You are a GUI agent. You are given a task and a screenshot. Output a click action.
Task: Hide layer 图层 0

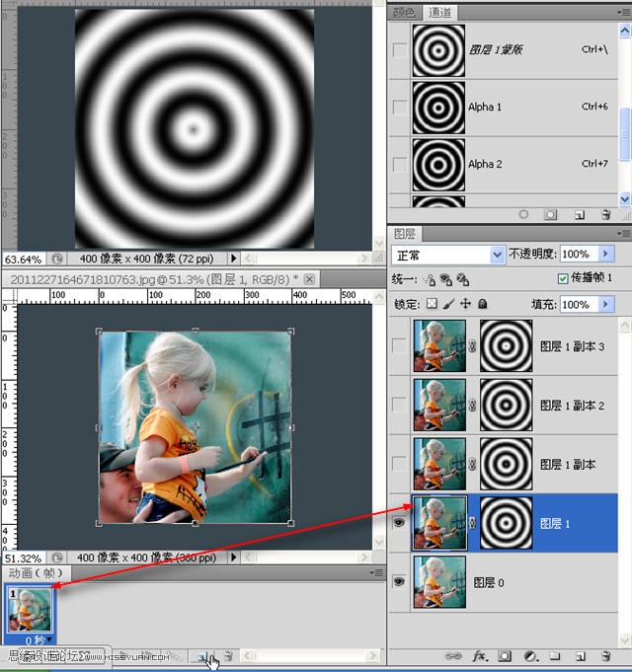click(399, 582)
